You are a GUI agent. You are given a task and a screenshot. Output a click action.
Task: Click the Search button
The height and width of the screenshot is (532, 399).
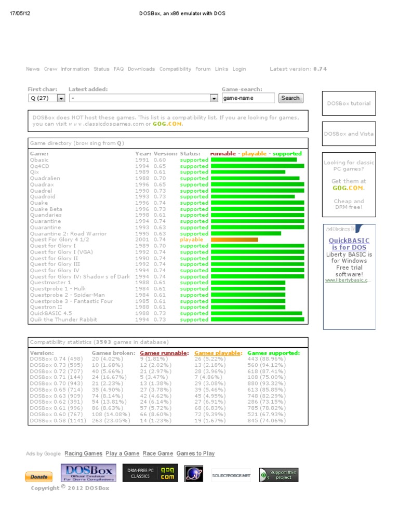click(291, 98)
